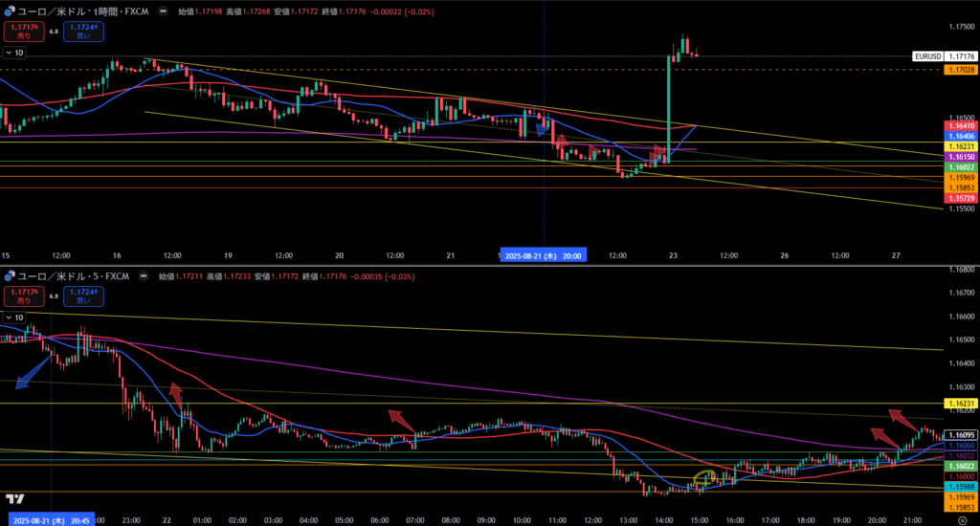Select the yellow 1.16231 label on the 1-hour axis

coord(961,147)
